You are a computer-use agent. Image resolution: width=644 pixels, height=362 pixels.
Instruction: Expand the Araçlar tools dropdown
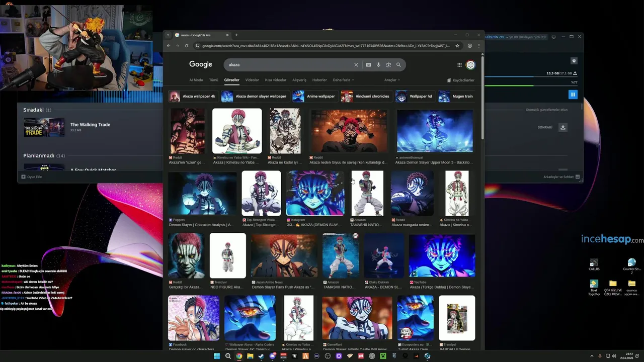(x=392, y=80)
